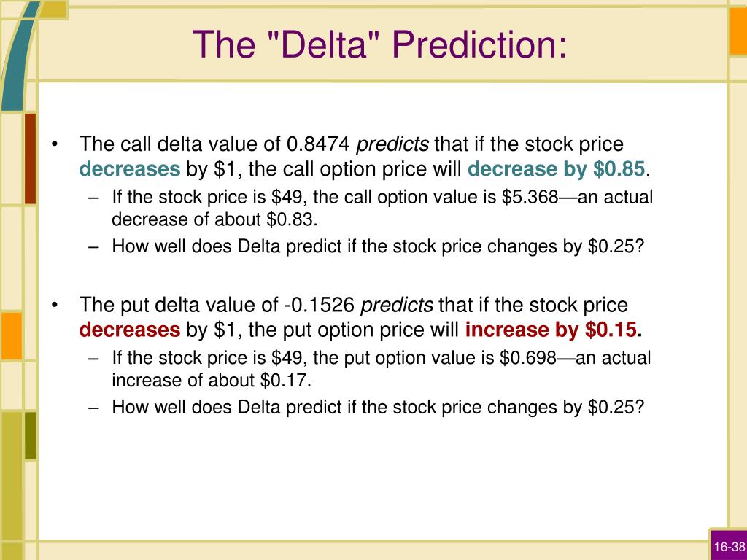Click the italic word "predicts" in call delta bullet
This screenshot has height=560, width=747.
(392, 144)
